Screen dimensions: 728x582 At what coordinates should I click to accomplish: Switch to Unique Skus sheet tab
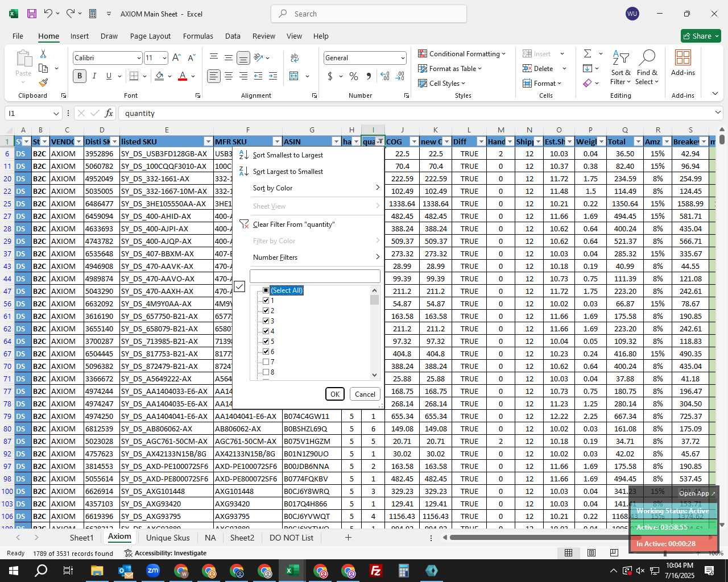point(168,537)
